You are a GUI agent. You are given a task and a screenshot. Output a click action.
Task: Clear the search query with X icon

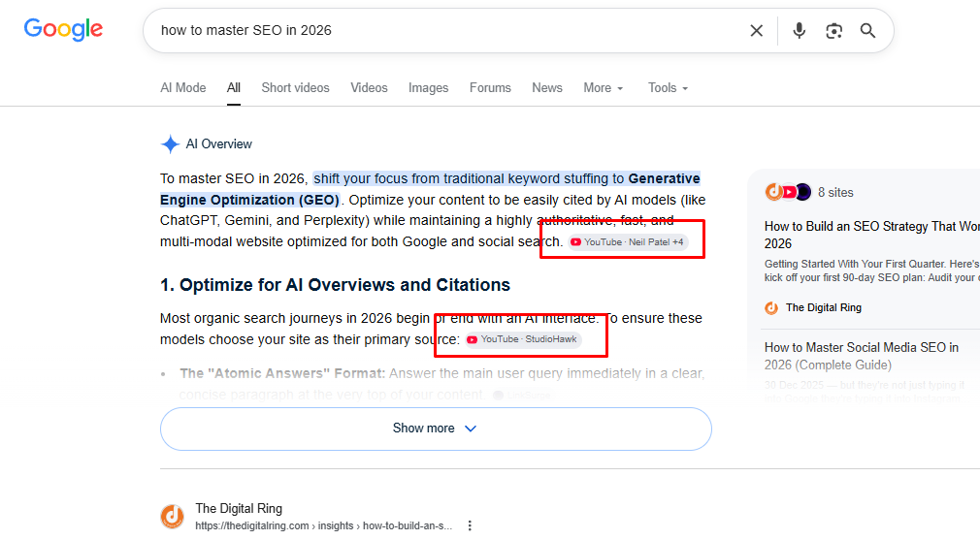[756, 31]
